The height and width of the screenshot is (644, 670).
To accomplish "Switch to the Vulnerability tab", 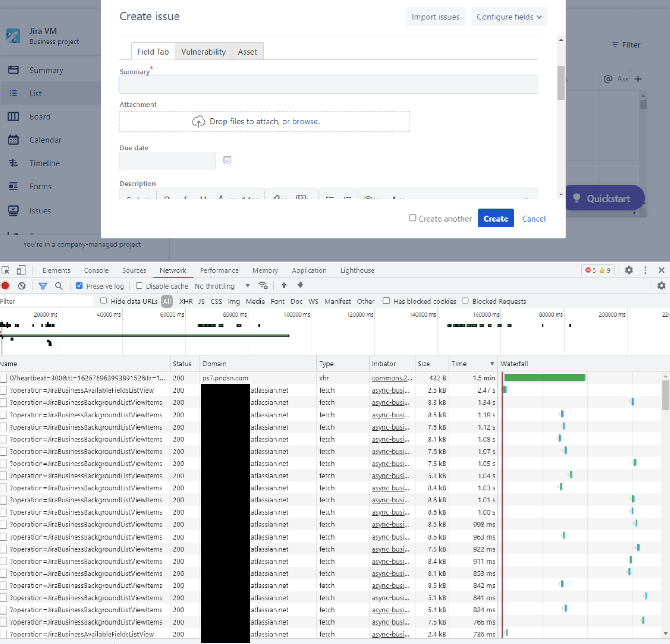I will [x=203, y=52].
